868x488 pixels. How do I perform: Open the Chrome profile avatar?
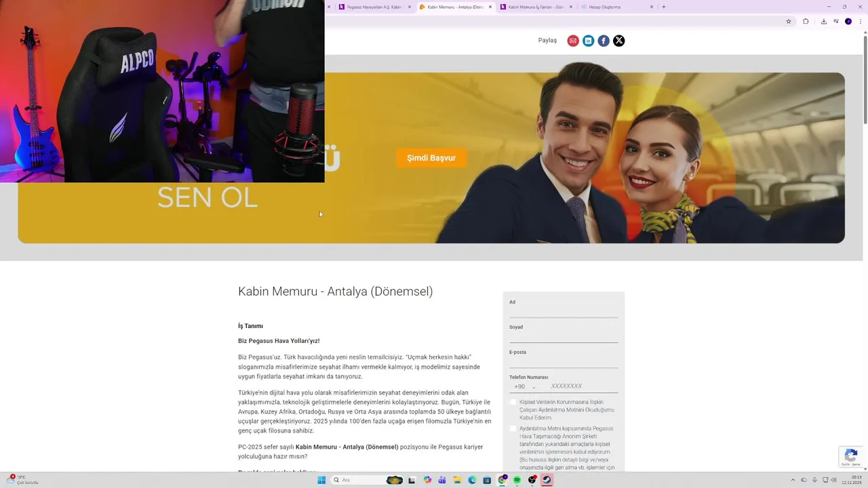pyautogui.click(x=848, y=22)
